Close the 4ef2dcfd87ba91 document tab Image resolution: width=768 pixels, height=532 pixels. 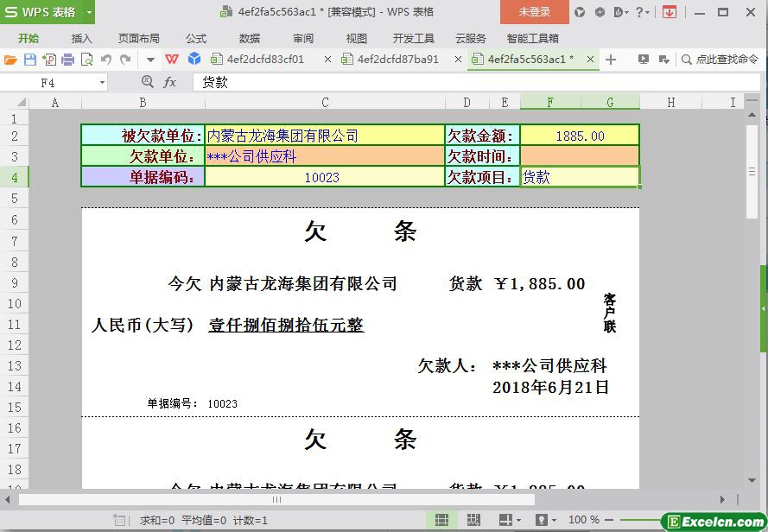[458, 60]
